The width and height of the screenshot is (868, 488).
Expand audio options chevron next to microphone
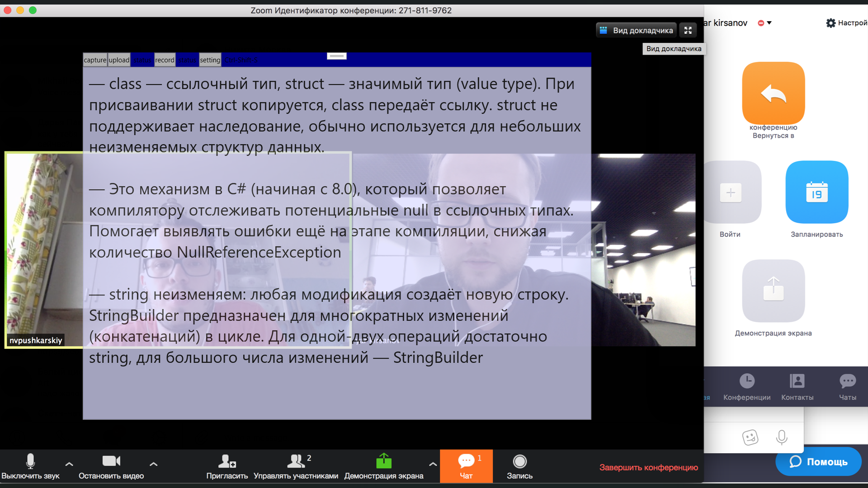69,464
